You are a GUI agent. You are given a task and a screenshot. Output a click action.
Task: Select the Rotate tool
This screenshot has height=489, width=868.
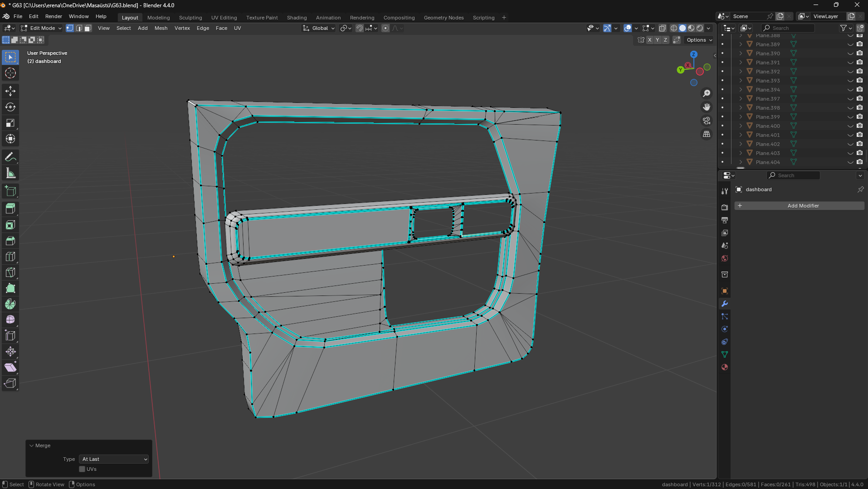click(x=10, y=107)
